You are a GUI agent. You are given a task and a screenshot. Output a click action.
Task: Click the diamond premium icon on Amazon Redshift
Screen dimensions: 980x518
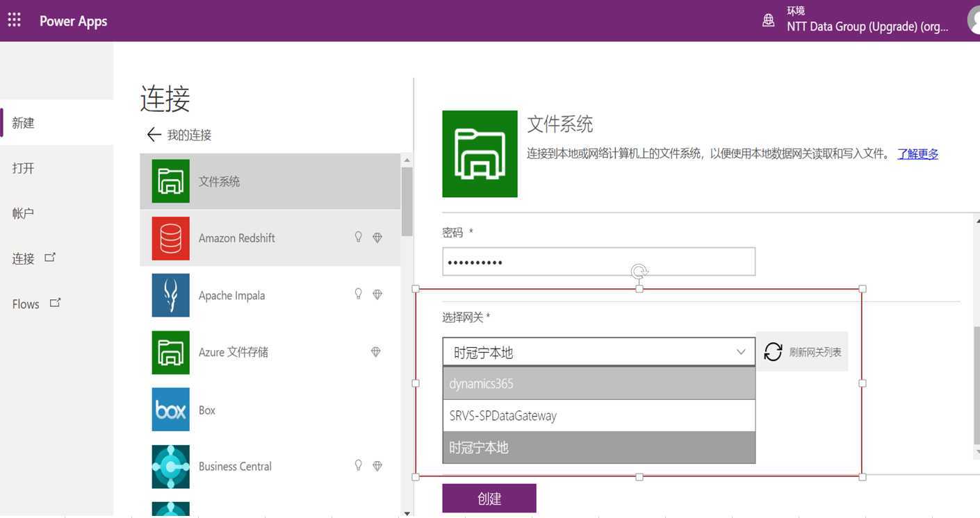(x=377, y=237)
